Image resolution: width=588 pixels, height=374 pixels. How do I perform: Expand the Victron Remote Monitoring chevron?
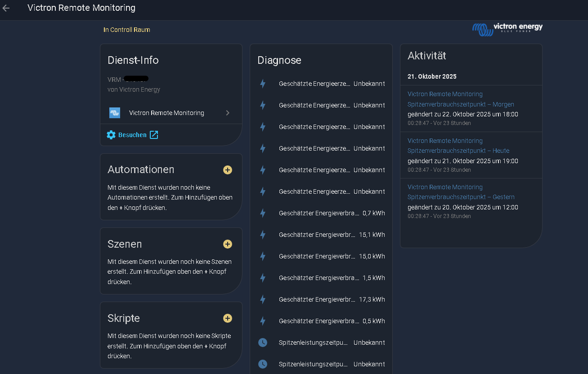[x=228, y=113]
